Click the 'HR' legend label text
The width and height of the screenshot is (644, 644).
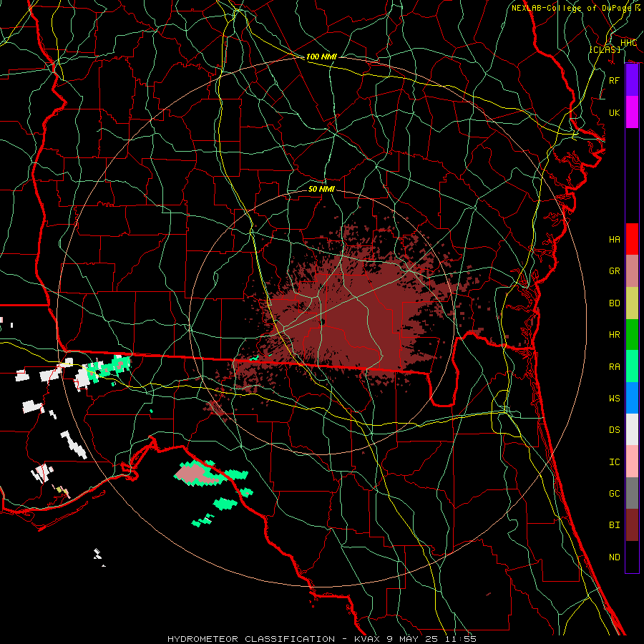(615, 335)
